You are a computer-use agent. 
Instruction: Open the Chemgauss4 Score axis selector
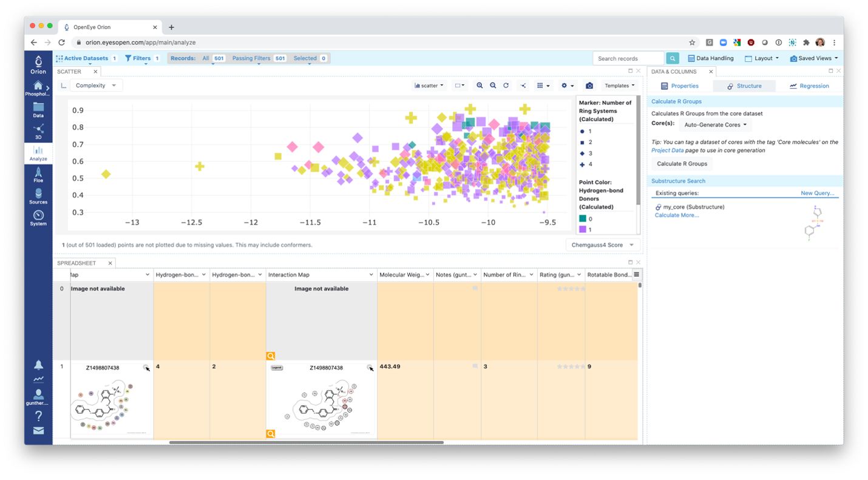(603, 245)
